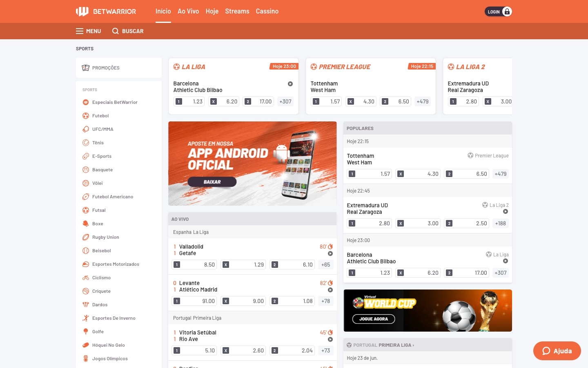
Task: Select the Golfe icon
Action: [x=86, y=332]
